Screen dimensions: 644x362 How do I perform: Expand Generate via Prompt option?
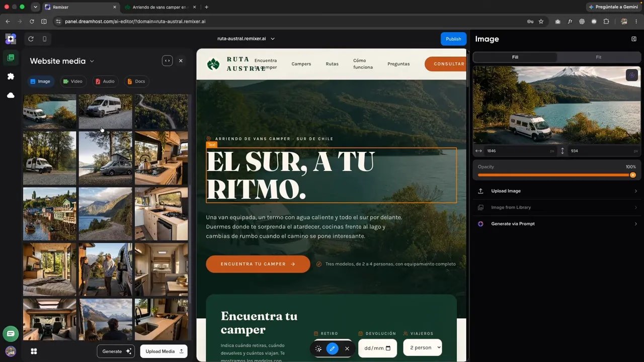(x=557, y=224)
